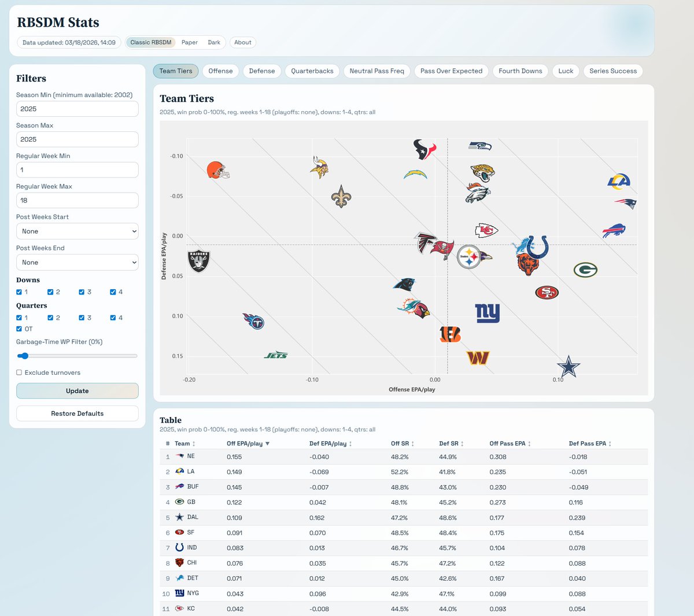
Task: Uncheck Quarters 1 checkbox
Action: coord(19,318)
